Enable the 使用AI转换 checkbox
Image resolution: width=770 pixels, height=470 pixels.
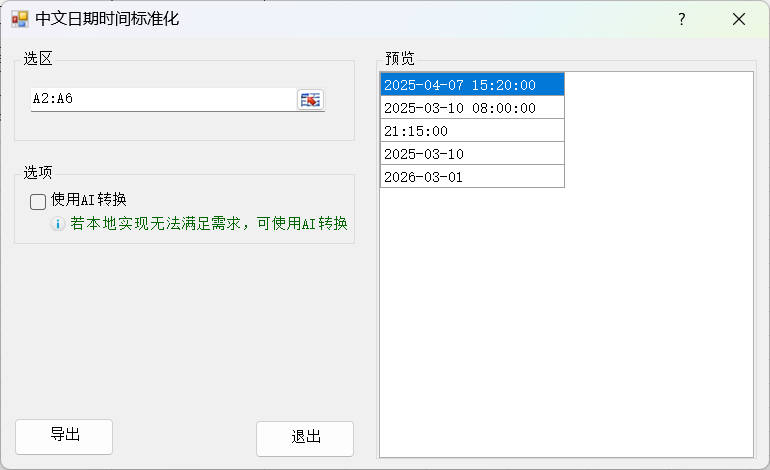tap(38, 201)
